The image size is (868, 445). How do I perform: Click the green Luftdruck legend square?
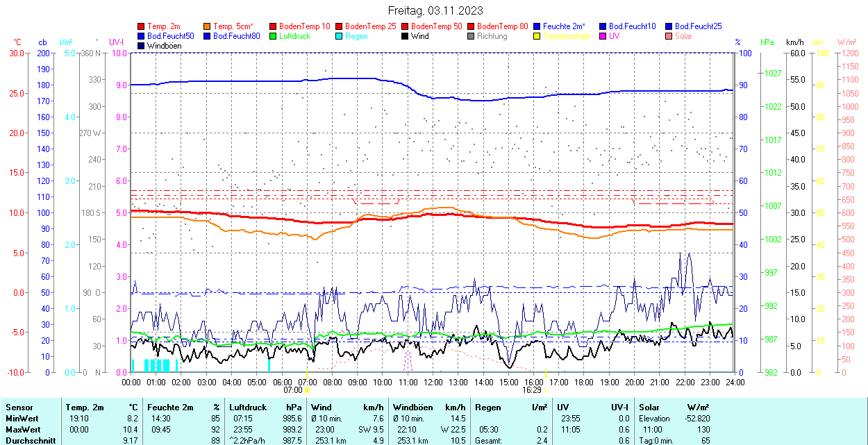point(274,36)
